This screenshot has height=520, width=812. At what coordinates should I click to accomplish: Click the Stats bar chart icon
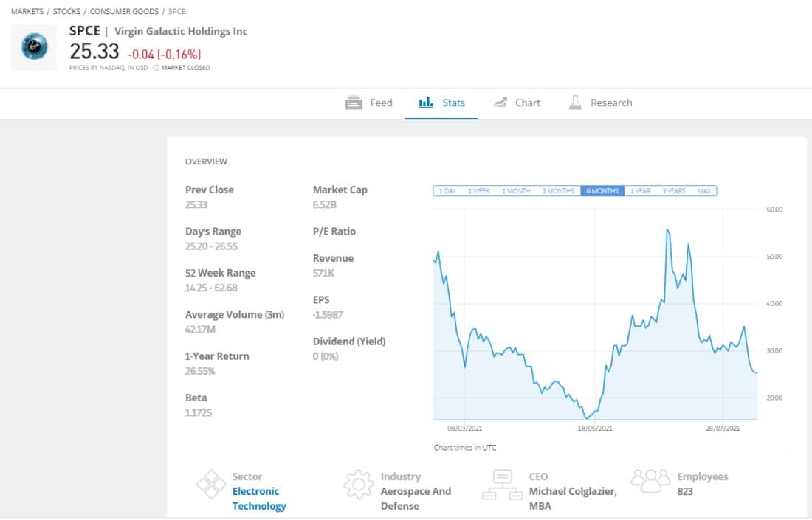click(x=426, y=103)
